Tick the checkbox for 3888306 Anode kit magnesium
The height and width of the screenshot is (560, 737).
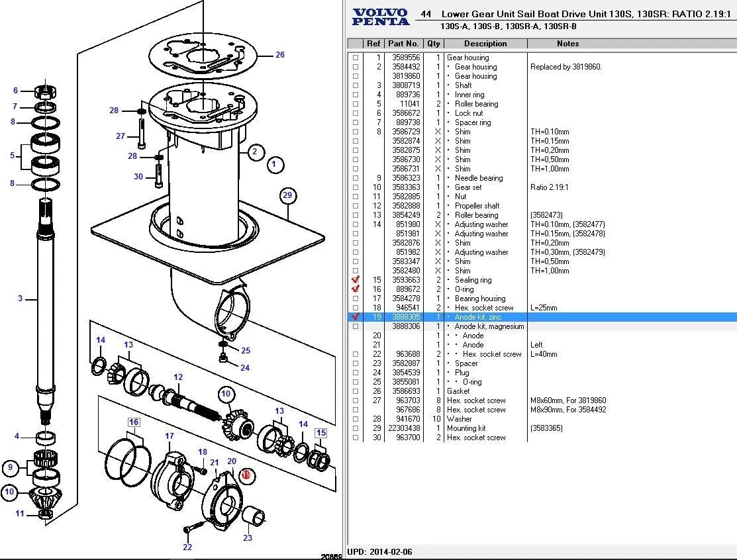[356, 326]
